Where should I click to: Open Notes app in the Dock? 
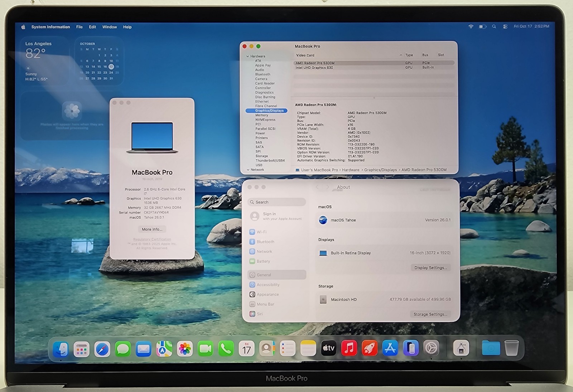point(308,349)
